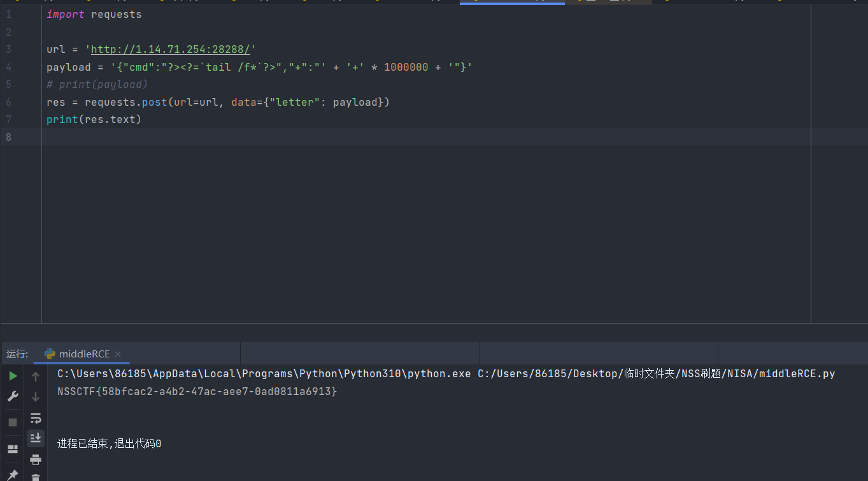Clear console output with trash icon
Image resolution: width=868 pixels, height=481 pixels.
(36, 477)
